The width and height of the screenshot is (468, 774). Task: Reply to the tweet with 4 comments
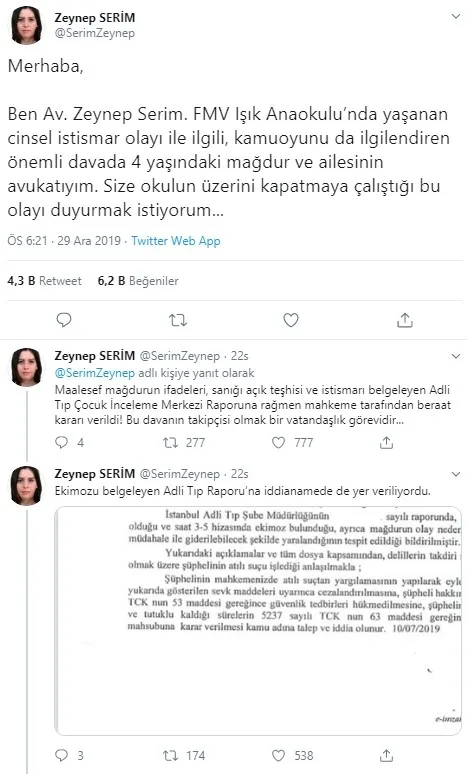point(61,442)
